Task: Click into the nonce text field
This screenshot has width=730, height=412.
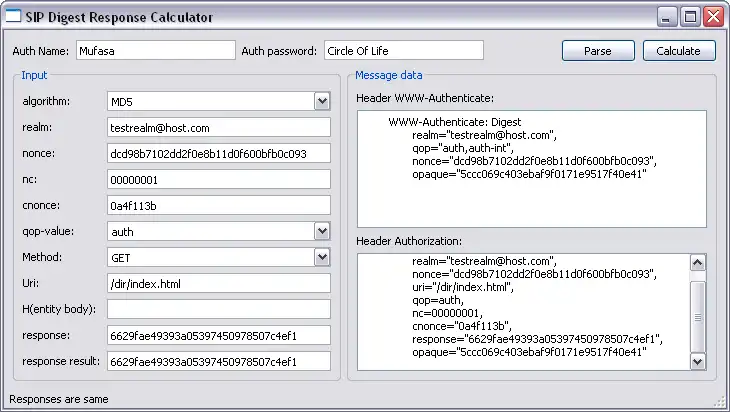Action: point(219,153)
